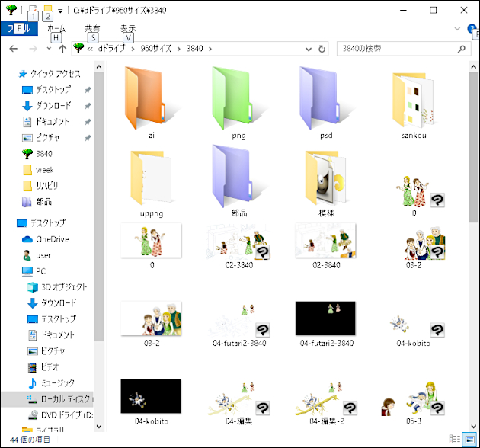Open the Help question mark icon

472,29
